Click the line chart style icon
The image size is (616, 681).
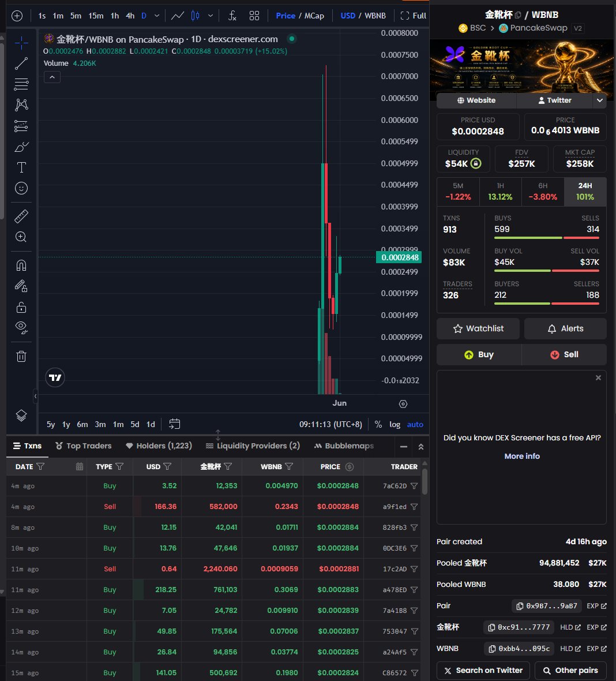pos(177,16)
